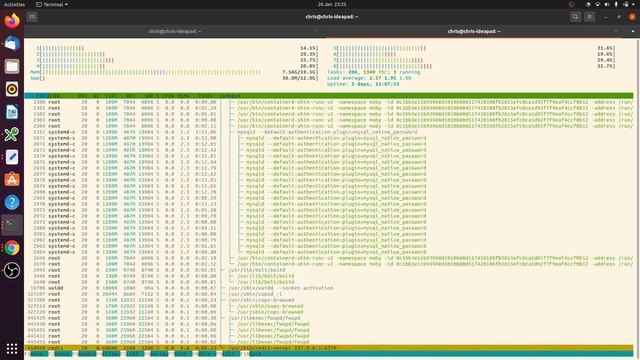The height and width of the screenshot is (360, 640).
Task: Select parent /usr/libexec/fwupd/fwupd row PID 445429
Action: [x=329, y=318]
